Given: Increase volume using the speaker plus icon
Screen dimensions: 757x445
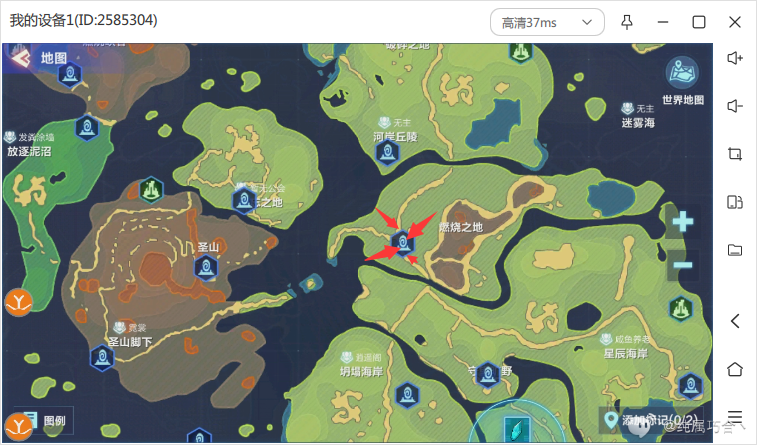Looking at the screenshot, I should pos(735,58).
